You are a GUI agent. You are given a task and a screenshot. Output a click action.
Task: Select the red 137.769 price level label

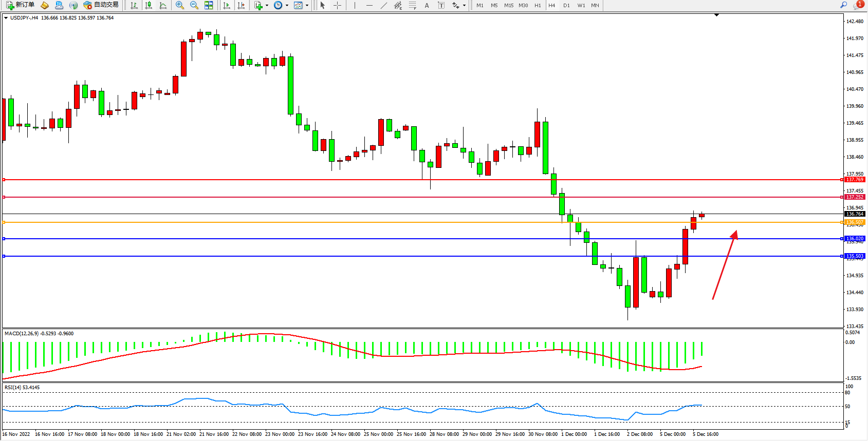pos(855,180)
